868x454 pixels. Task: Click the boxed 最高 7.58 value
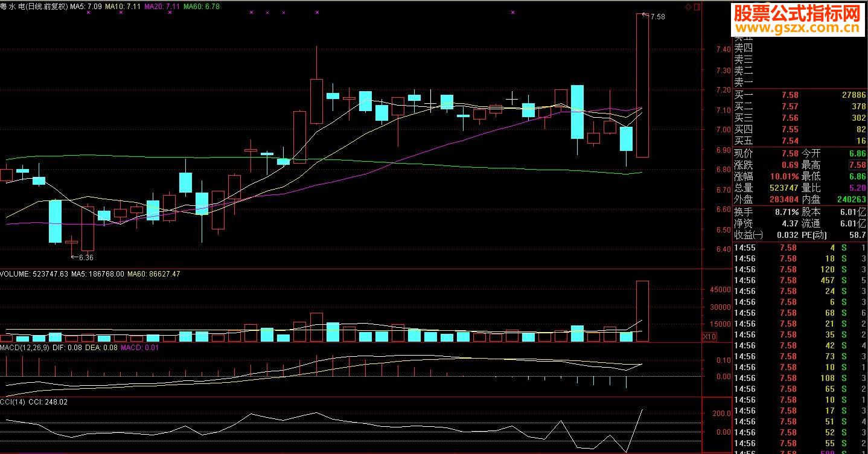[x=857, y=165]
